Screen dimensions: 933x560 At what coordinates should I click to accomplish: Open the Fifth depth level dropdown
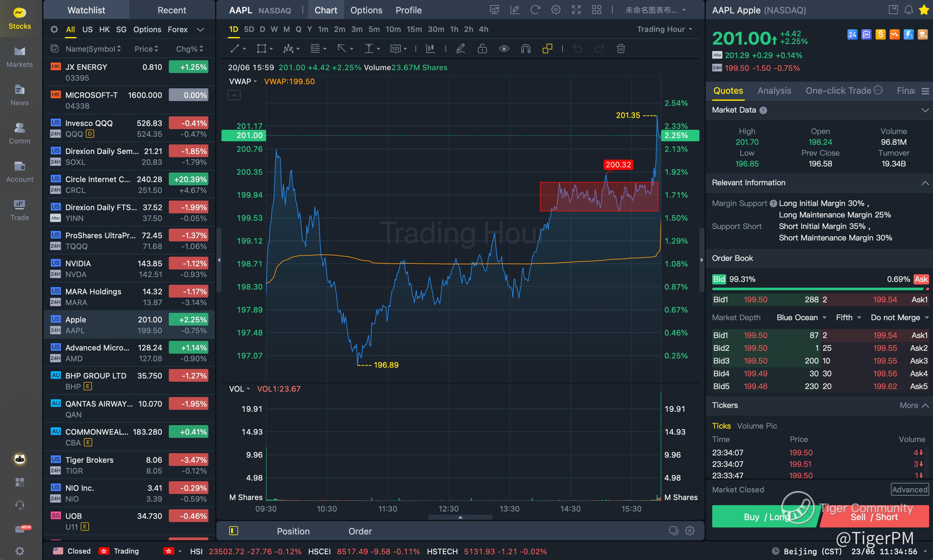point(848,317)
